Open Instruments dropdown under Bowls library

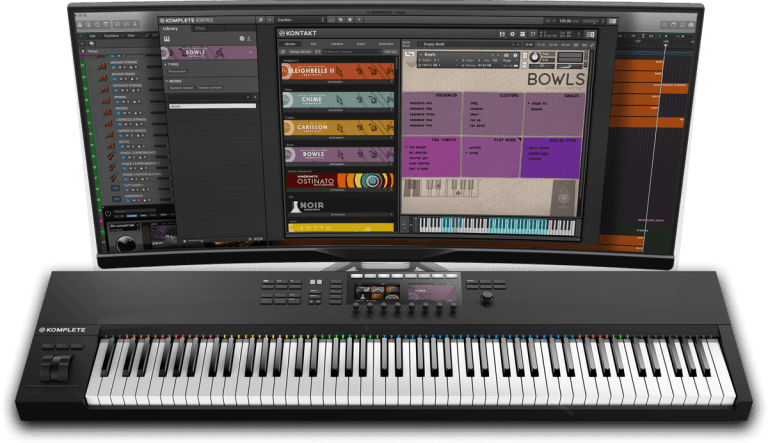point(339,164)
